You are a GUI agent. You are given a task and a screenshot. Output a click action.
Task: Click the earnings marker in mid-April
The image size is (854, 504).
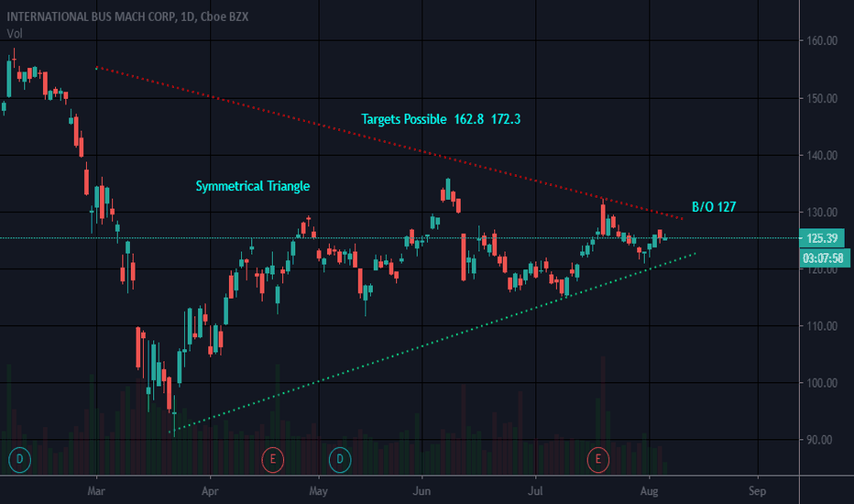(x=272, y=459)
